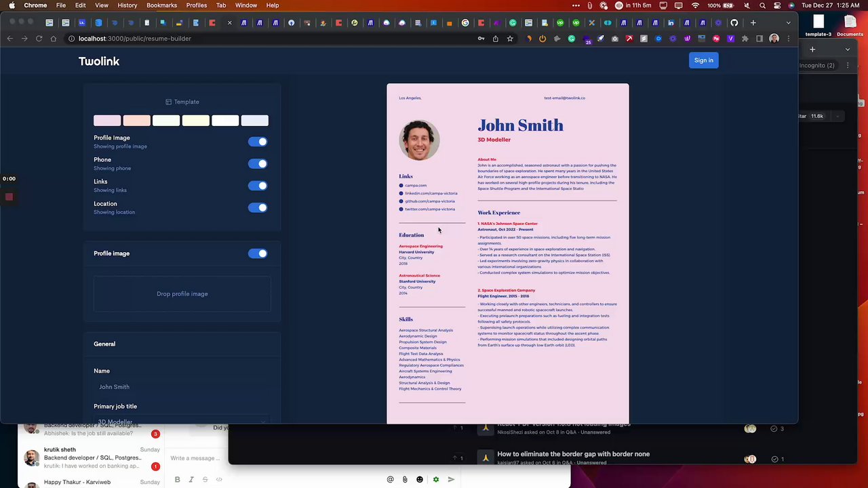Screen dimensions: 868x488
Task: Click the send arrow in chat window
Action: (x=451, y=480)
